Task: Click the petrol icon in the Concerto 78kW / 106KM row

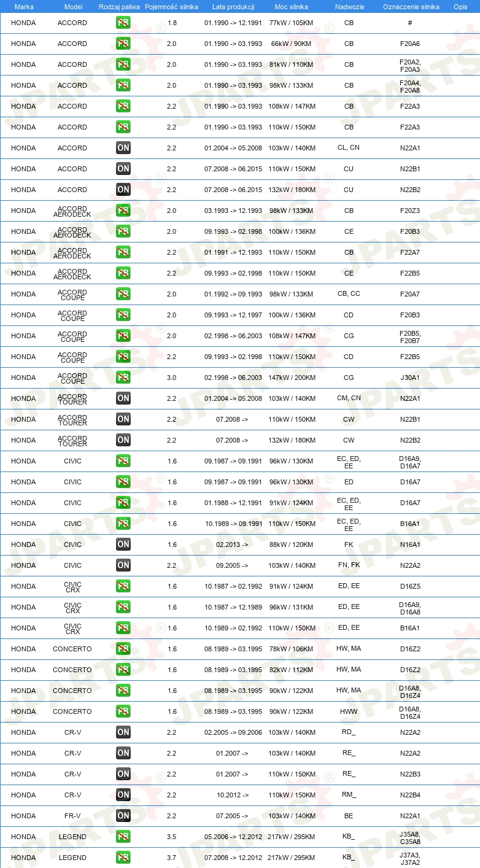Action: (x=123, y=649)
